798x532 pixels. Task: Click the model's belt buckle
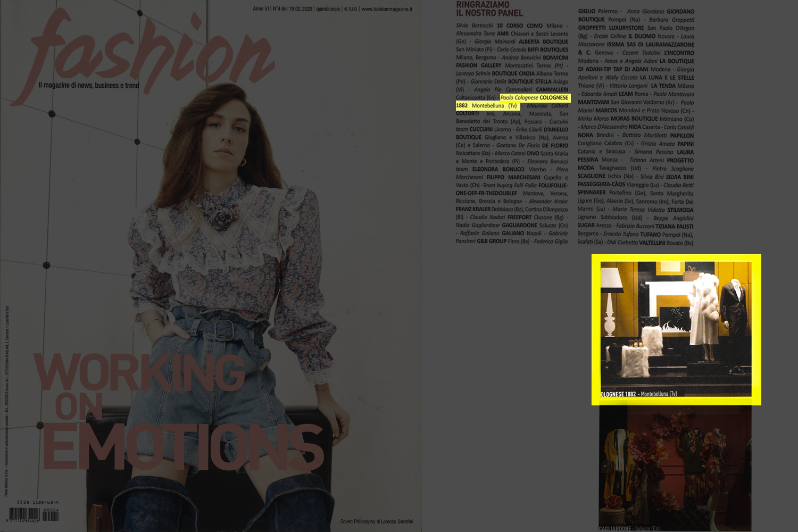(225, 330)
